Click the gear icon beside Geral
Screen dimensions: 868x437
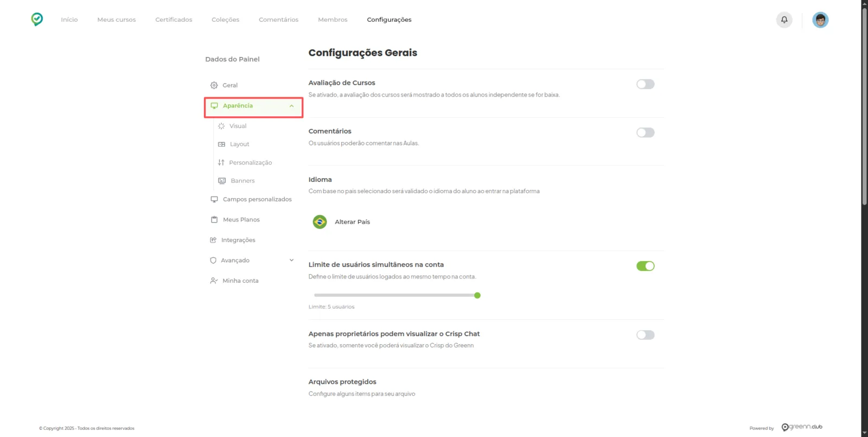pyautogui.click(x=214, y=85)
